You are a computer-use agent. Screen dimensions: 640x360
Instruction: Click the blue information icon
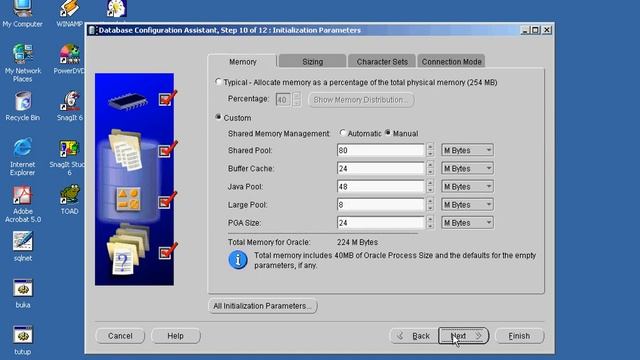(x=238, y=260)
